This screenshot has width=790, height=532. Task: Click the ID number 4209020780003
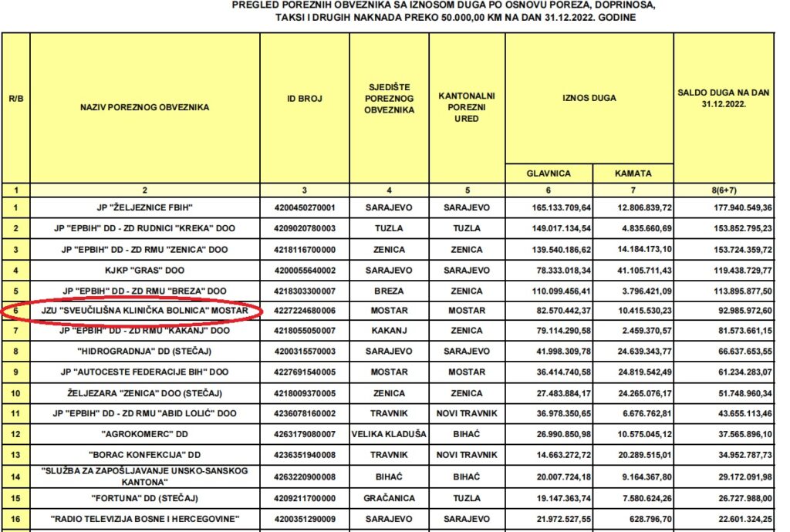click(x=304, y=228)
